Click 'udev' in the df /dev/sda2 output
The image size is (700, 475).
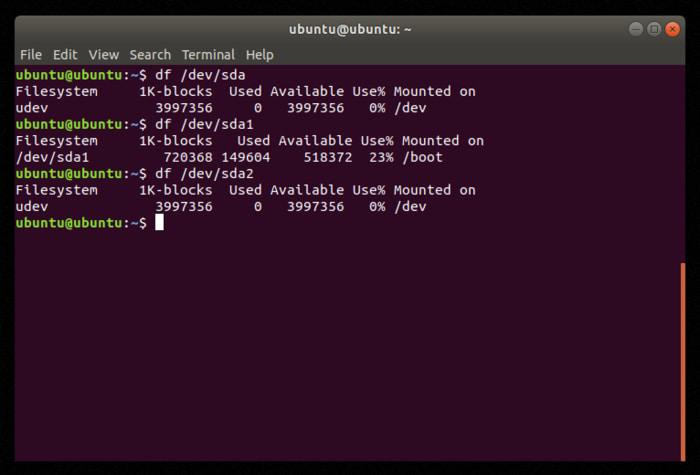(x=32, y=207)
